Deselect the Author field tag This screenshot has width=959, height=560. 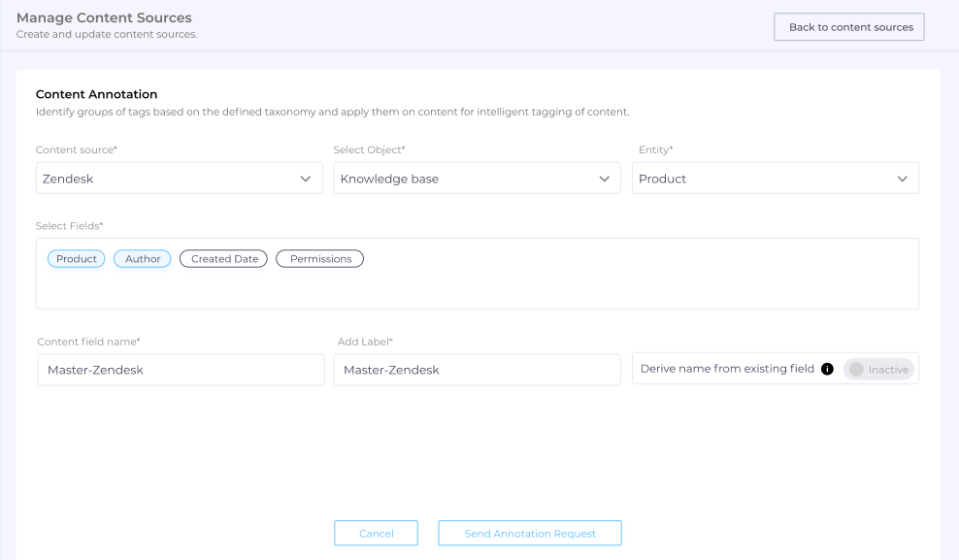click(143, 259)
